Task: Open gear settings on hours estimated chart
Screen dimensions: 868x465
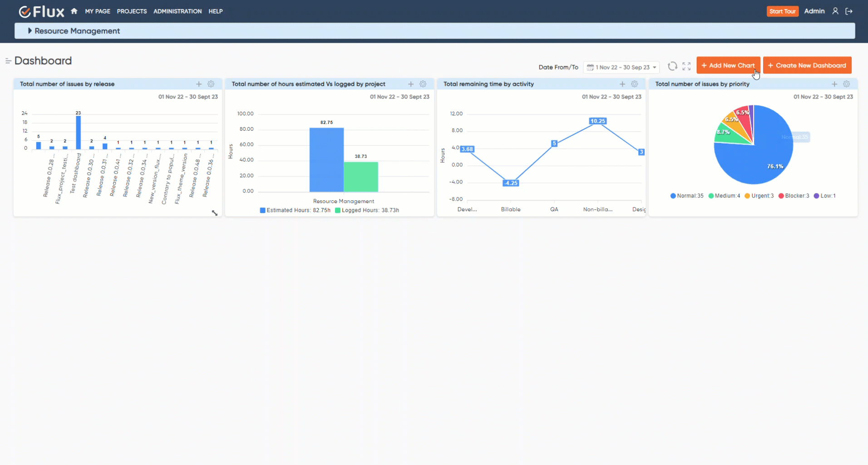Action: pos(423,84)
